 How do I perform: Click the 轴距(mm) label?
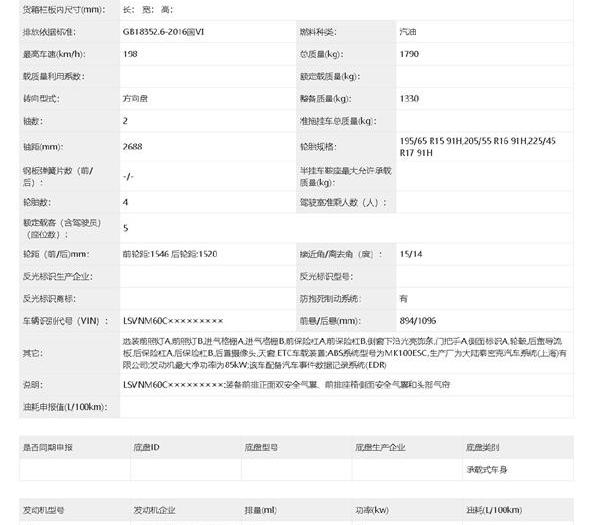click(x=43, y=147)
